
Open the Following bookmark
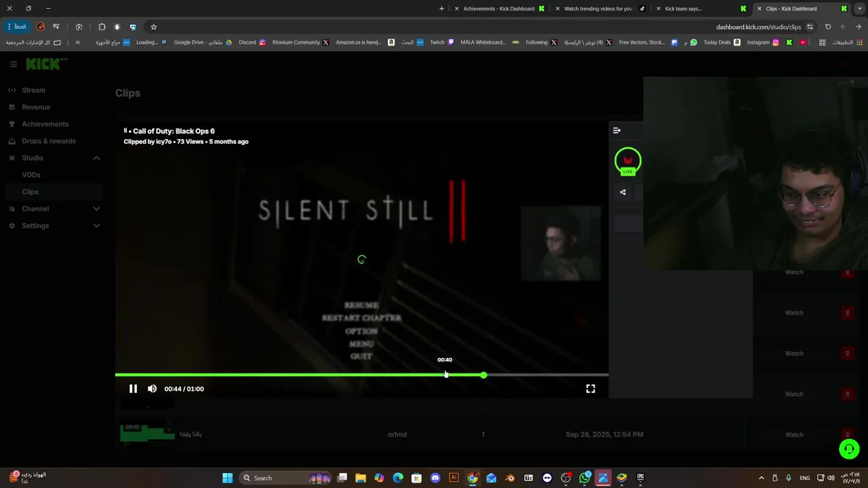point(541,42)
